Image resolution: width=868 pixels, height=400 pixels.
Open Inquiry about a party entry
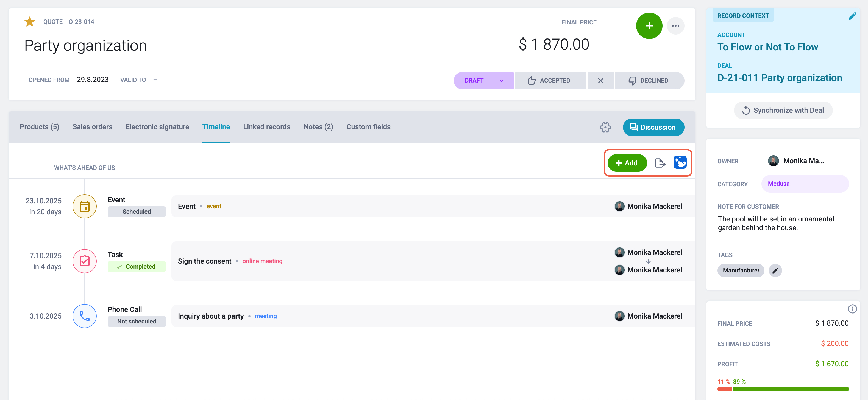(433, 316)
